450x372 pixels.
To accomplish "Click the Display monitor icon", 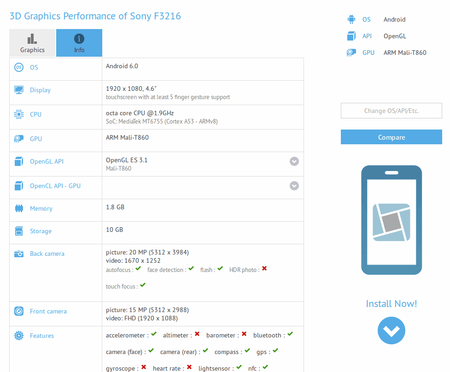I will pyautogui.click(x=19, y=90).
